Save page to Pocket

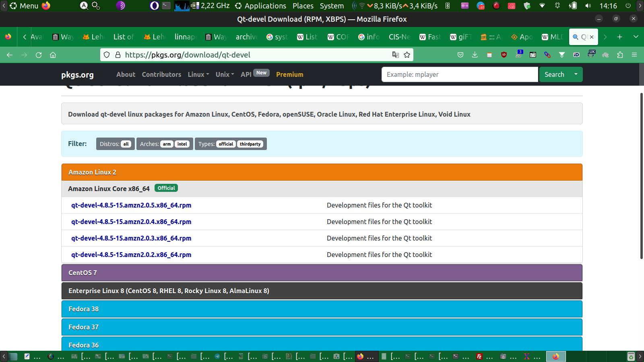460,55
